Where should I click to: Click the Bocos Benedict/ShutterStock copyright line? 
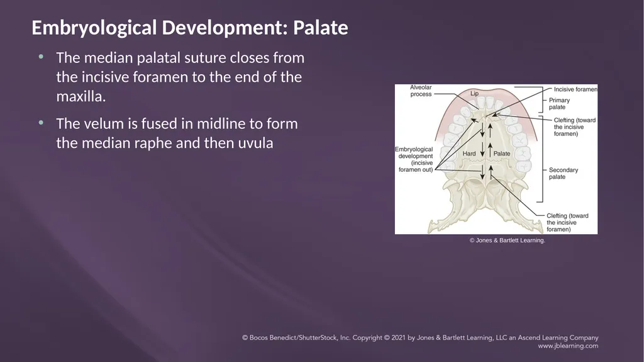(x=420, y=337)
